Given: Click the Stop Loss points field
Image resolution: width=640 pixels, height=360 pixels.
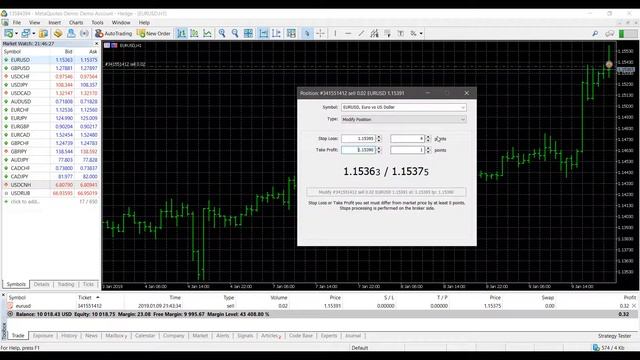Looking at the screenshot, I should click(408, 139).
